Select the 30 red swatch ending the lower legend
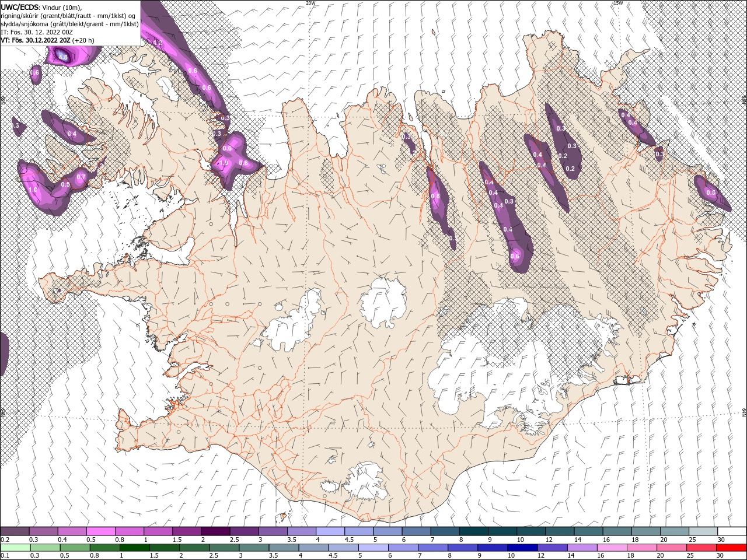This screenshot has height=560, width=747. [731, 548]
